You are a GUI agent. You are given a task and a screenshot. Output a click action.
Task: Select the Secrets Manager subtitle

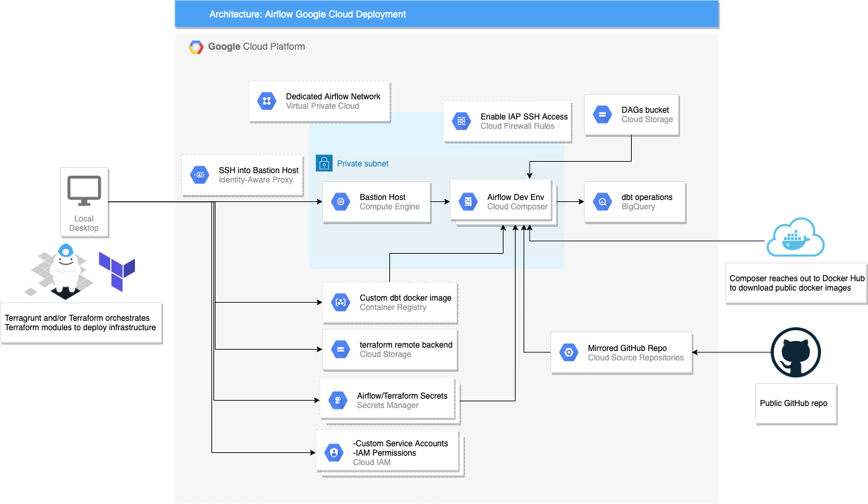388,405
